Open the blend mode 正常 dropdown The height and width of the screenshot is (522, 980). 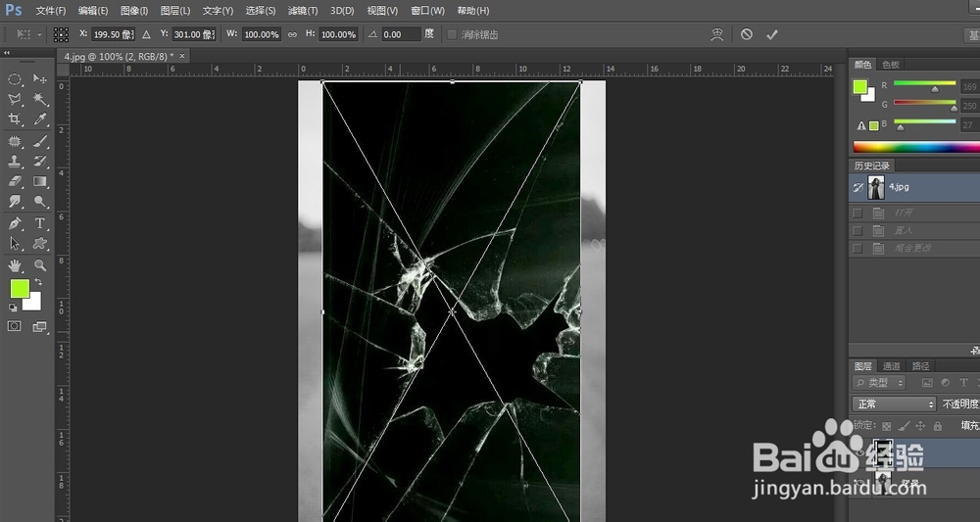tap(894, 404)
